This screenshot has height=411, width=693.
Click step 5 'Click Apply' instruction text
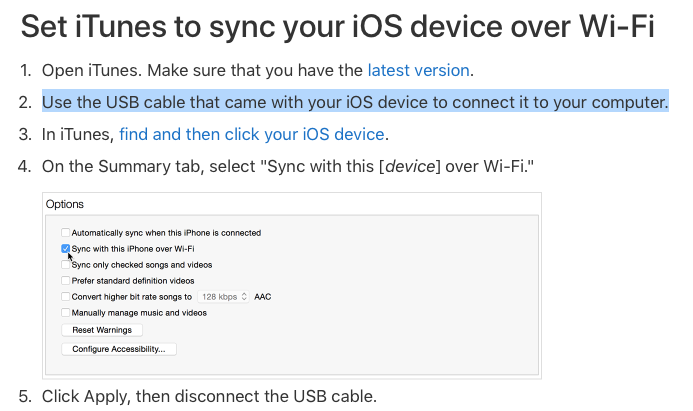(x=209, y=396)
